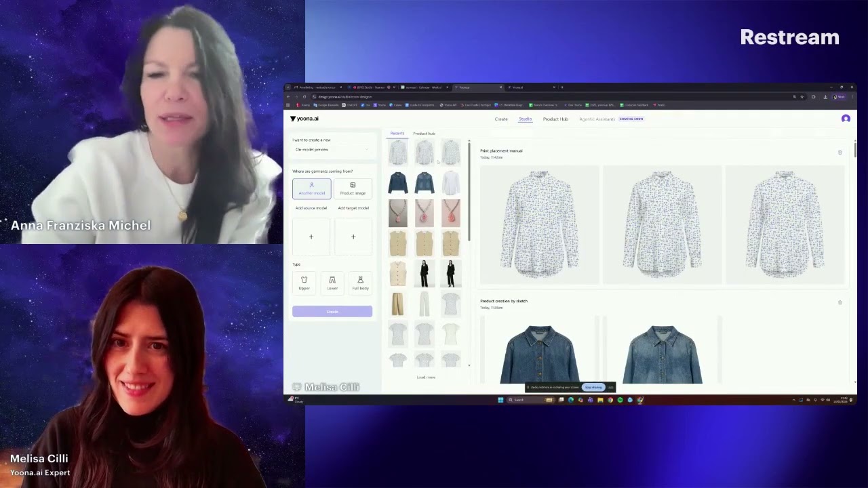Screen dimensions: 868x488
Task: Select first printed shirt thumbnail in Recents
Action: (398, 152)
